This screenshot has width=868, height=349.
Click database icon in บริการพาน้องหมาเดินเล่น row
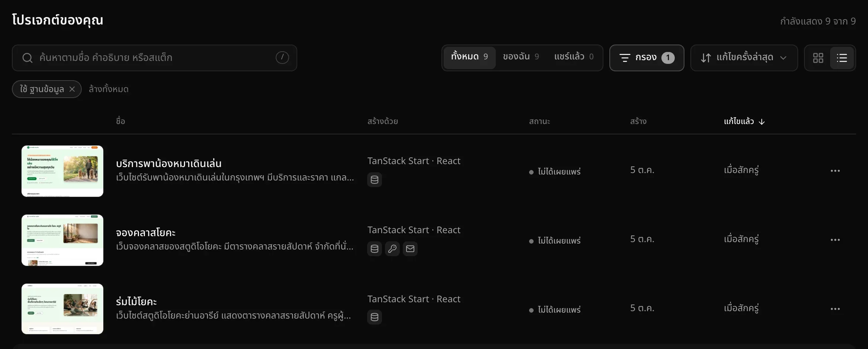(x=375, y=180)
